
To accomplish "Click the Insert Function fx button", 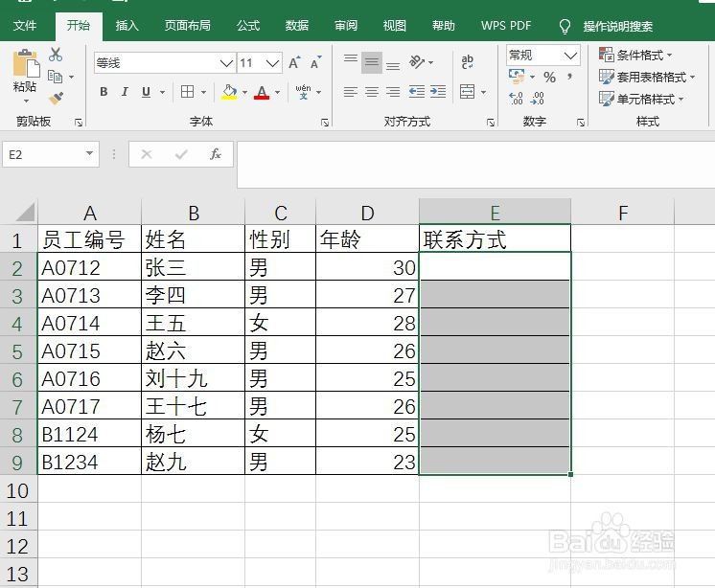I will click(216, 154).
